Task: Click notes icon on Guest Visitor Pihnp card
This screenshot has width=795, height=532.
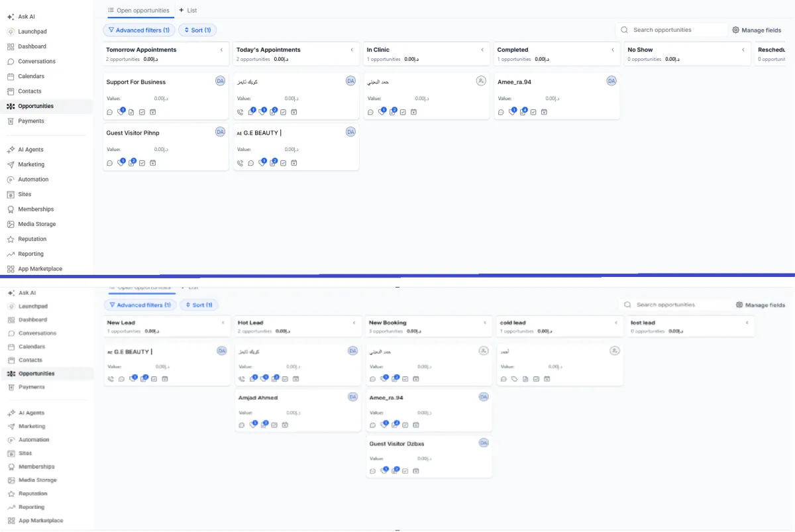Action: 131,163
